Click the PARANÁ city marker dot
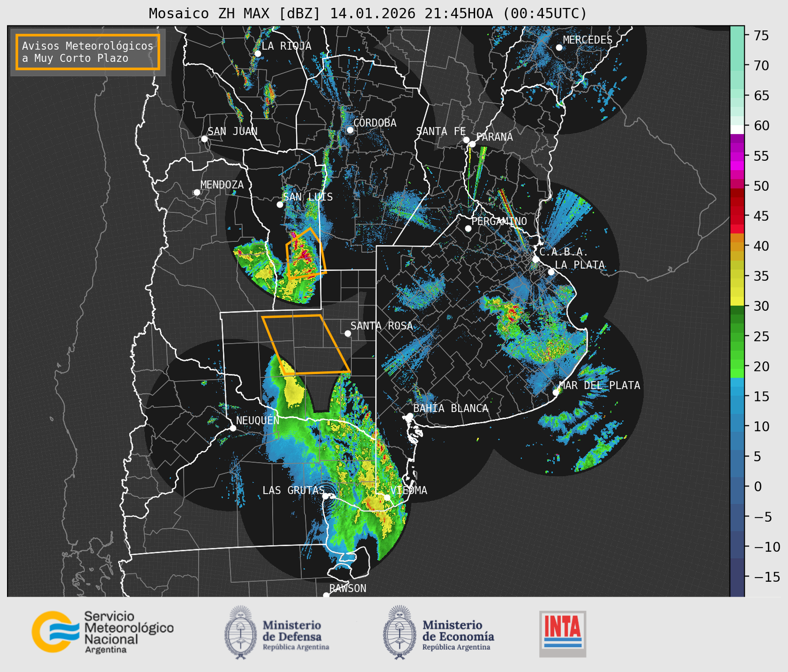Screen dimensions: 788x672 point(473,144)
